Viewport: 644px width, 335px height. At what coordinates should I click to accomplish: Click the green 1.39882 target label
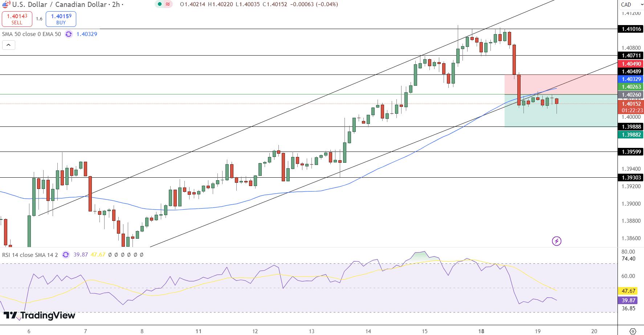point(631,135)
